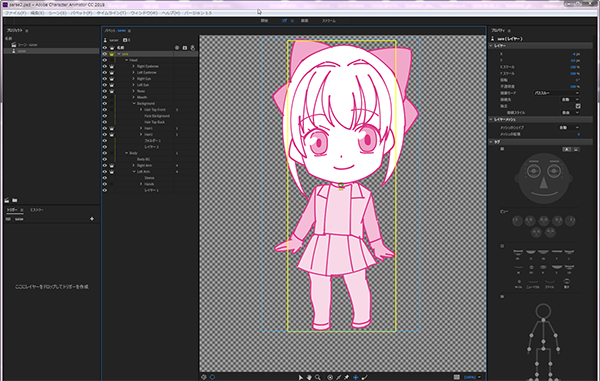600x381 pixels.
Task: Select the Zoom magnifier tool
Action: [x=318, y=377]
